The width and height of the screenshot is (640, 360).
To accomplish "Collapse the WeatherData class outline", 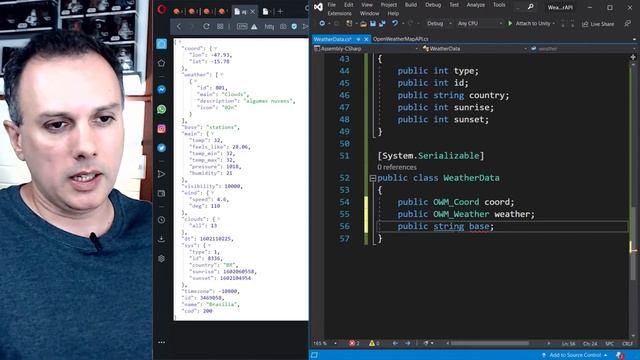I will click(x=373, y=178).
